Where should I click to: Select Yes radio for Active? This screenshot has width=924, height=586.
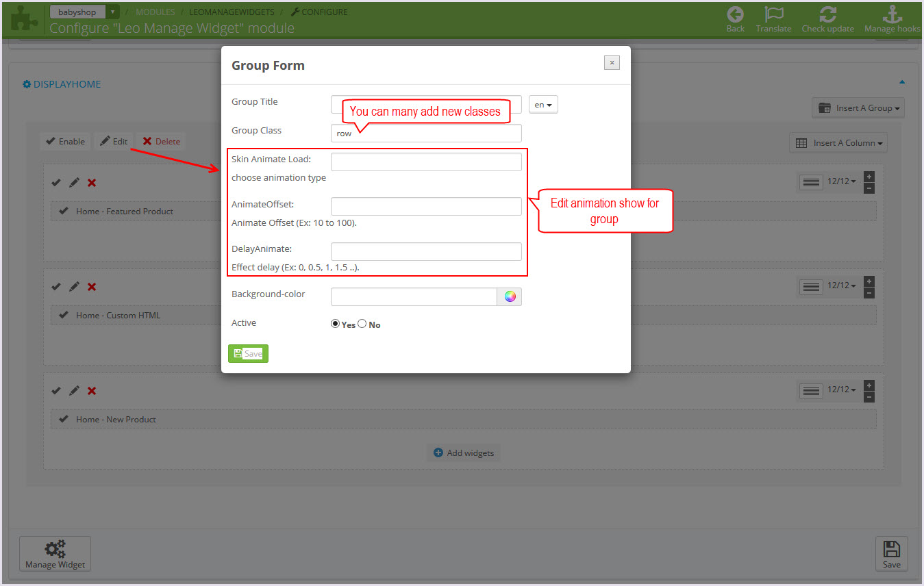(x=335, y=324)
